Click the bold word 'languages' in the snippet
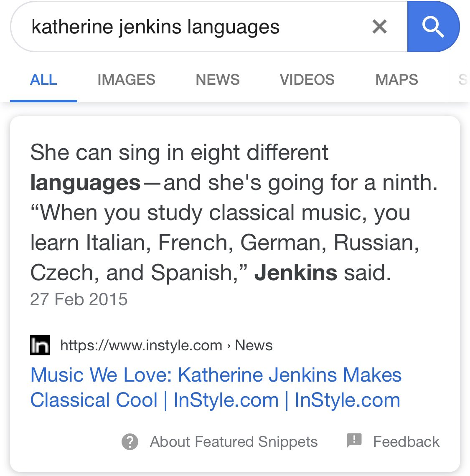 (x=85, y=183)
